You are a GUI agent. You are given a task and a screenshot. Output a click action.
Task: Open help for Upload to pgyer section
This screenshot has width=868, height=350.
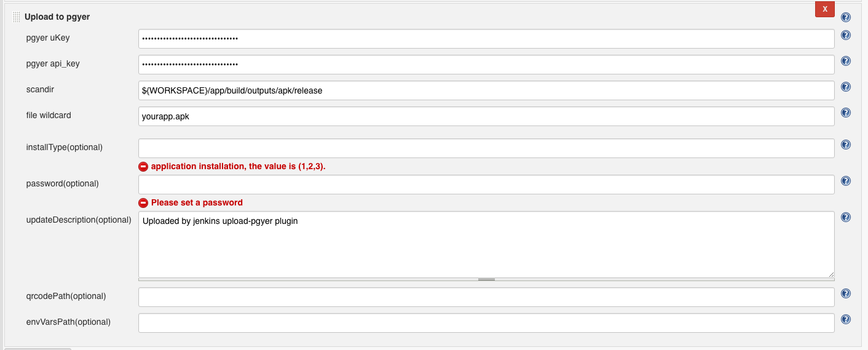(x=846, y=17)
